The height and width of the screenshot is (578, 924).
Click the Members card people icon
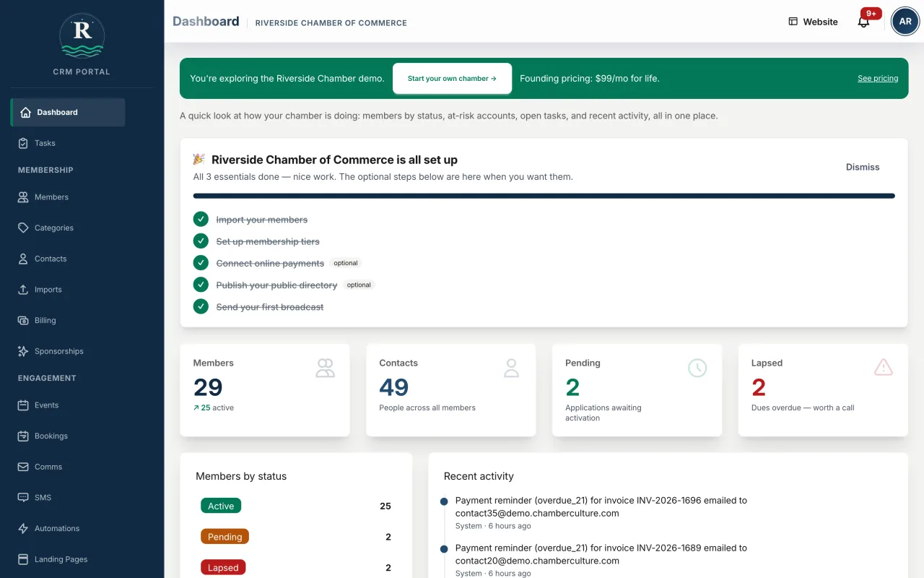click(326, 368)
